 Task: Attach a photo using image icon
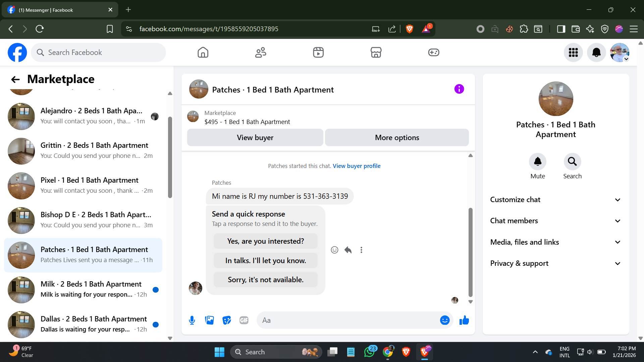[209, 320]
